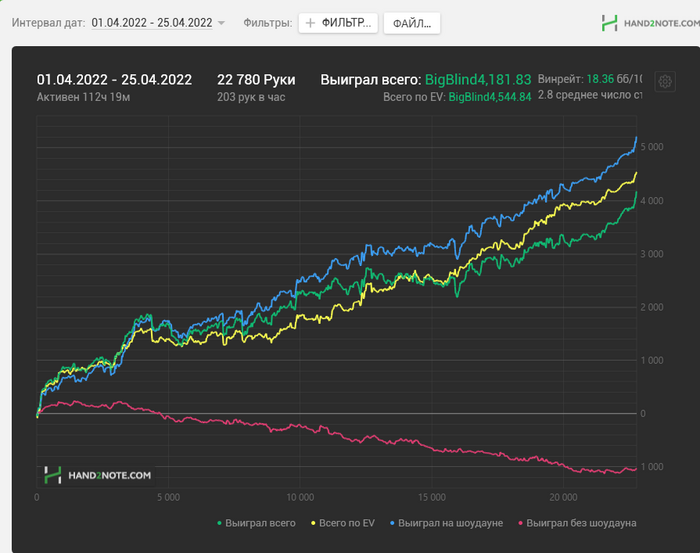The height and width of the screenshot is (553, 700).
Task: Click the yellow Всего по EV legend dot
Action: pos(313,523)
